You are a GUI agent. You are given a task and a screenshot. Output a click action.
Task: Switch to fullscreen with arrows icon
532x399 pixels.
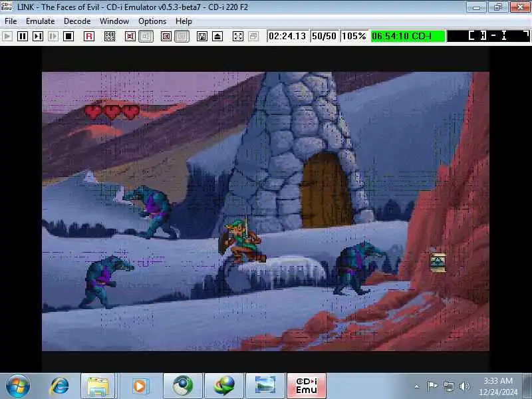pos(238,37)
